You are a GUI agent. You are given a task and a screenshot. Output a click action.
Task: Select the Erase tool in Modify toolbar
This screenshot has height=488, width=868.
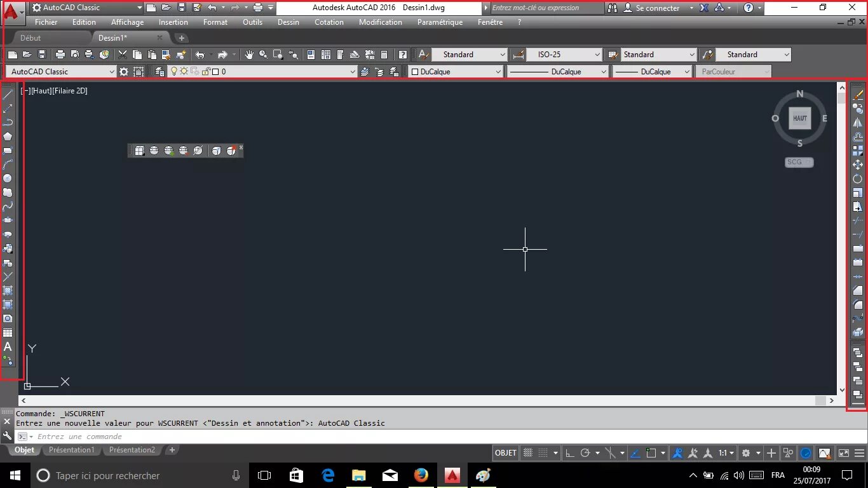(x=858, y=95)
